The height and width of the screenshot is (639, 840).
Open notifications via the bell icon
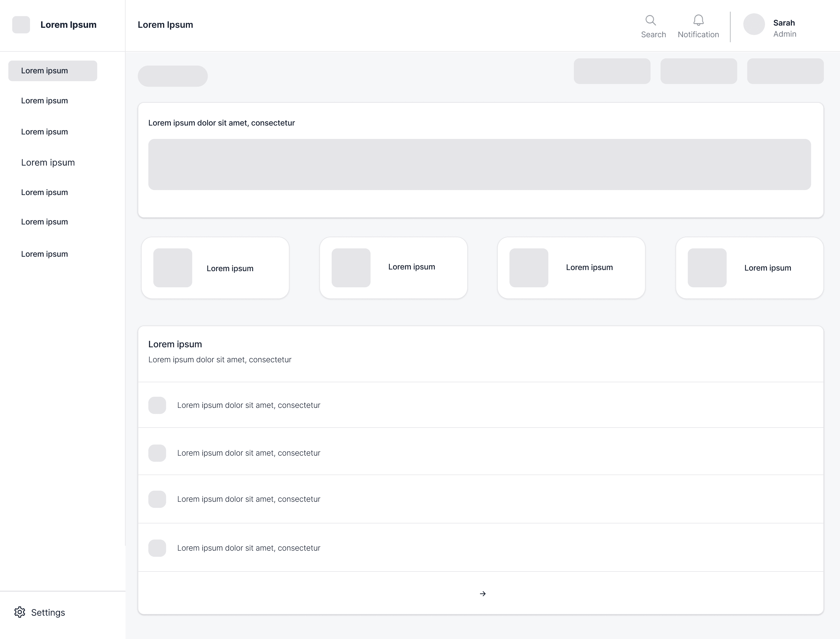click(x=698, y=20)
